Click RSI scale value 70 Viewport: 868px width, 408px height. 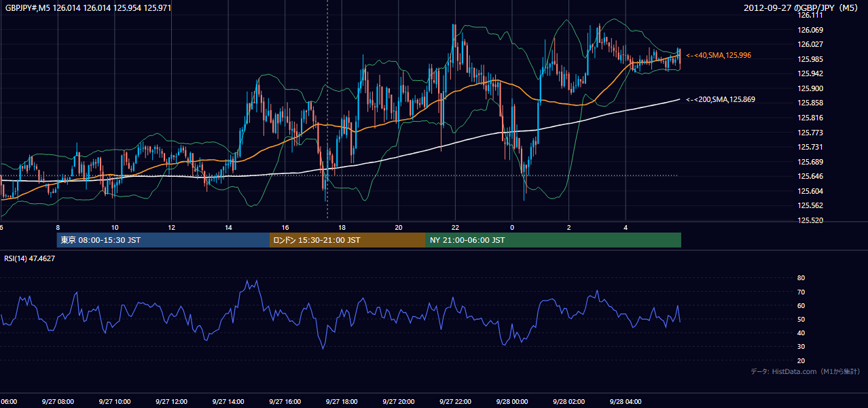pyautogui.click(x=801, y=292)
